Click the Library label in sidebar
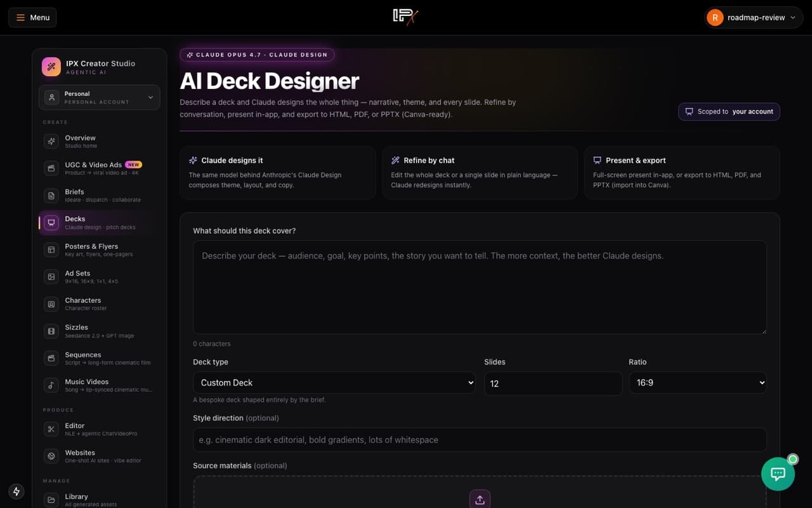 [76, 497]
